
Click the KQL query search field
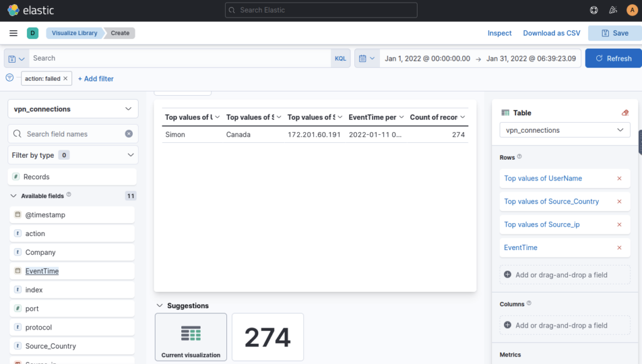point(180,58)
